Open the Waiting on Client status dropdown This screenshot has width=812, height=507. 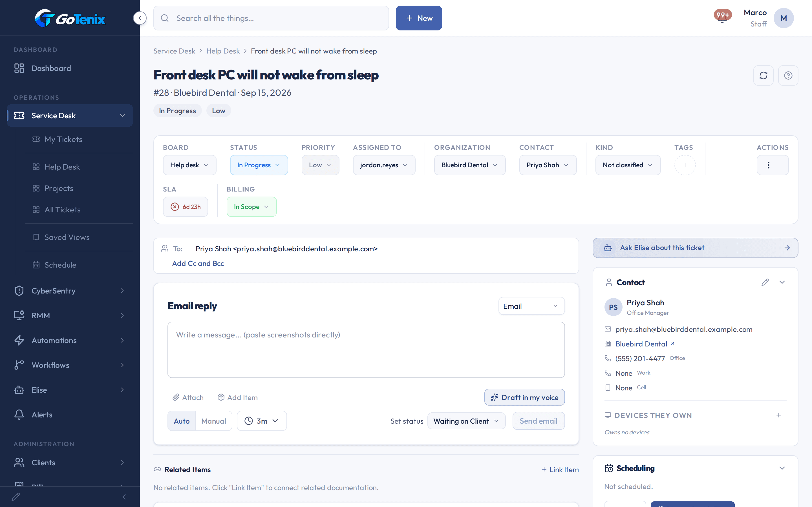click(x=466, y=421)
